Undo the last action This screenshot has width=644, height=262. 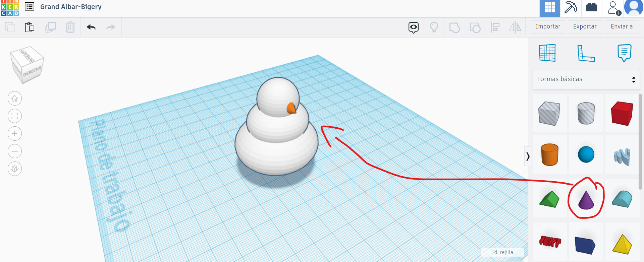click(91, 27)
